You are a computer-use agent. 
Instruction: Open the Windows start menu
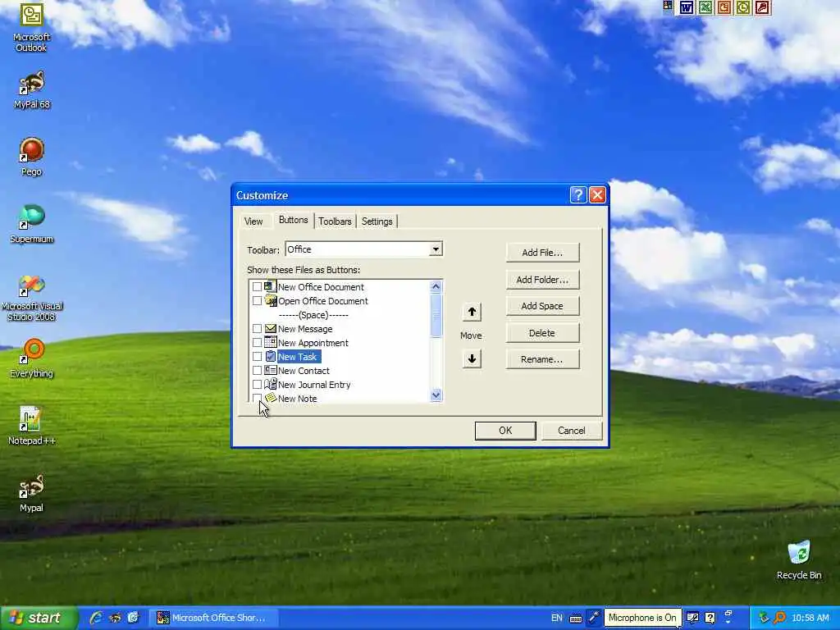click(39, 618)
